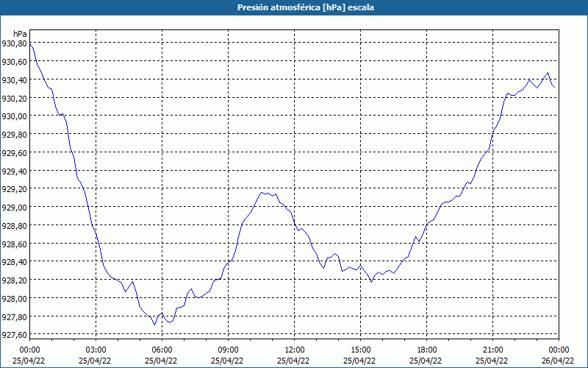Click the 26/04/22 date label
Screen dimensions: 588x368
(x=559, y=361)
